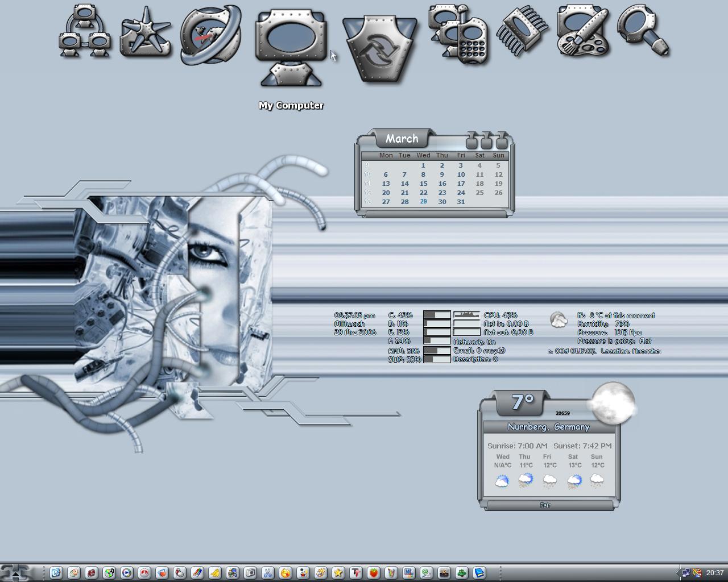Click the March month tab on calendar
This screenshot has width=728, height=582.
[x=402, y=139]
